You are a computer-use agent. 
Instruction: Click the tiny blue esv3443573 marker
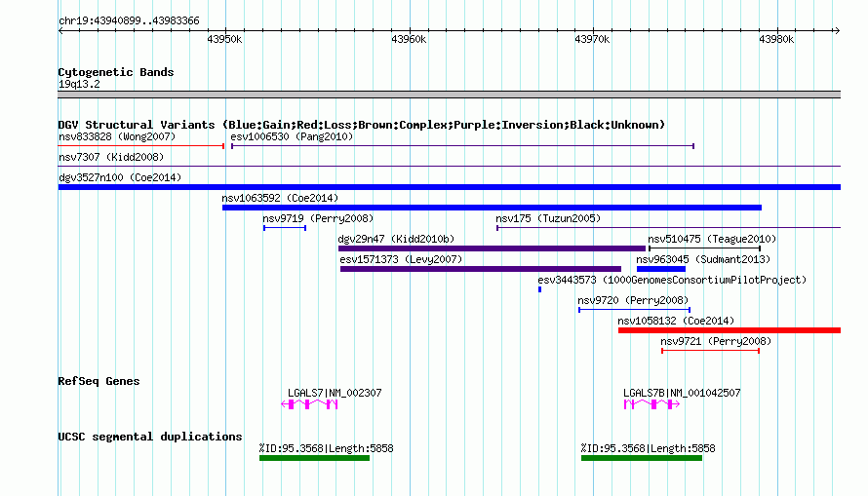click(539, 289)
